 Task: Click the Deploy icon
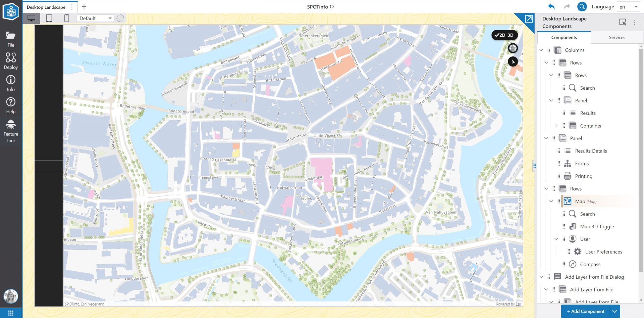pos(11,61)
